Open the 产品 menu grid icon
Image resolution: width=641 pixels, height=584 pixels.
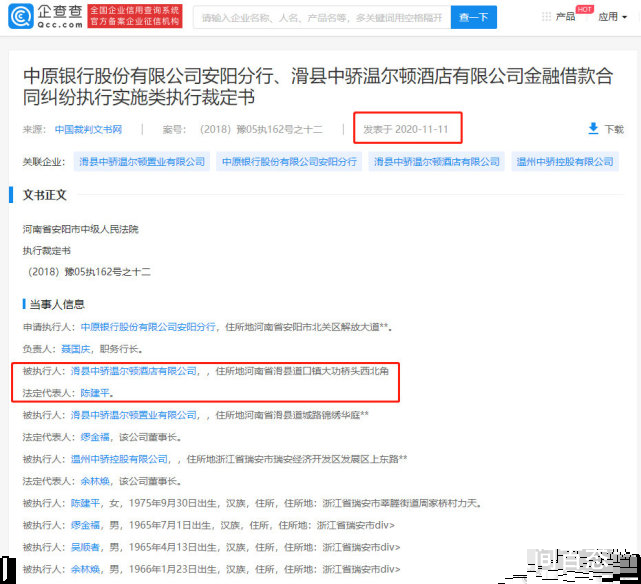tap(546, 17)
